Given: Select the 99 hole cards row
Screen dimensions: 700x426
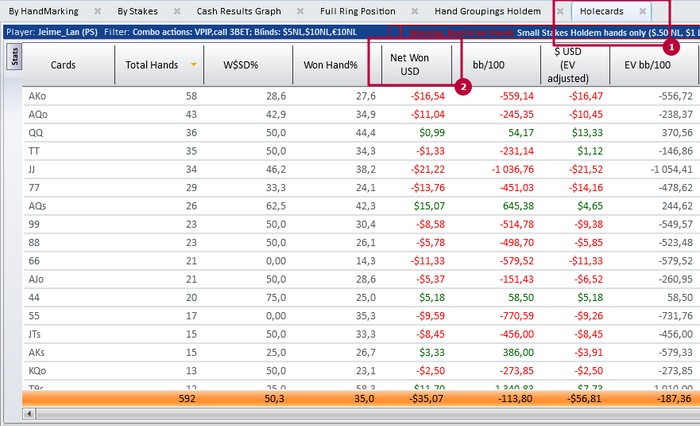Looking at the screenshot, I should point(361,224).
